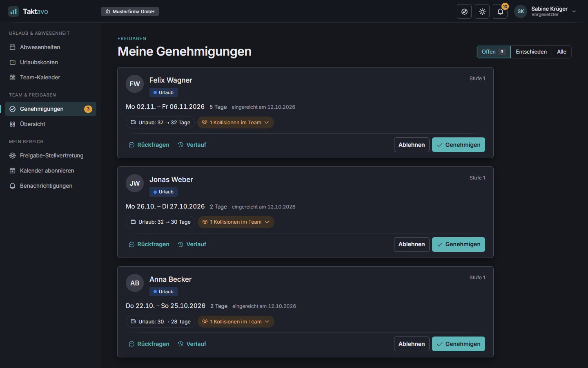
Task: Click Genehmigen for Jonas Weber
Action: point(459,245)
